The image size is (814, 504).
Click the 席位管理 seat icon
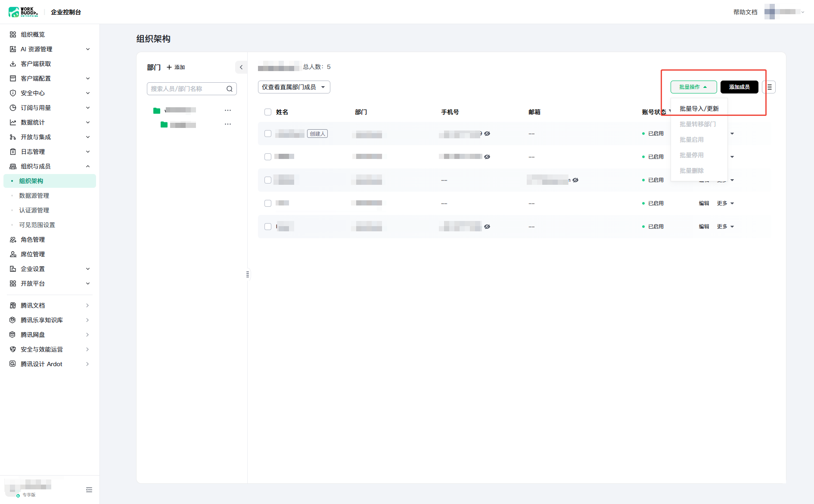click(13, 254)
